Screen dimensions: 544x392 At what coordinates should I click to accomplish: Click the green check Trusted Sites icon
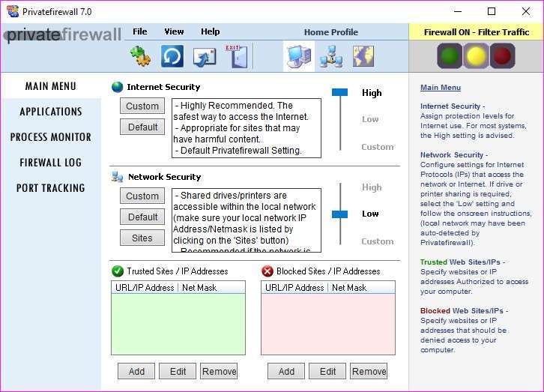click(118, 271)
